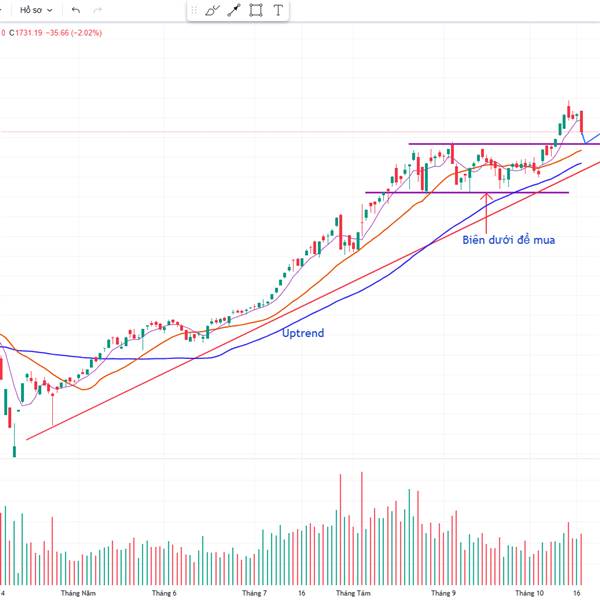600x600 pixels.
Task: Grab the drawing toolbar drag handle
Action: click(x=193, y=11)
